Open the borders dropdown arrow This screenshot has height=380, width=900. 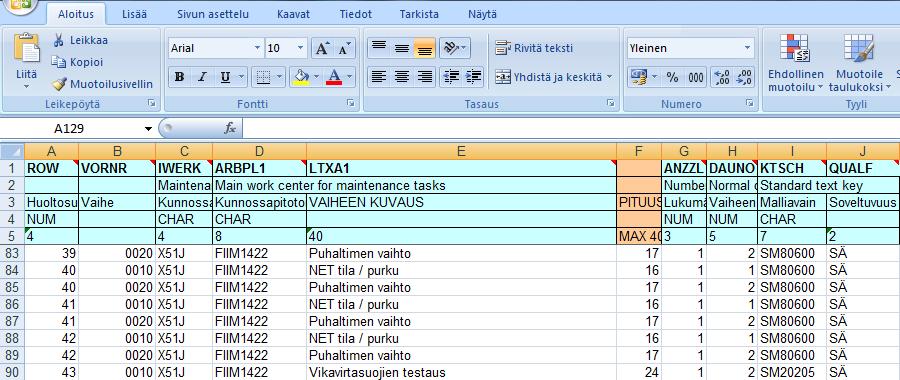click(x=279, y=77)
